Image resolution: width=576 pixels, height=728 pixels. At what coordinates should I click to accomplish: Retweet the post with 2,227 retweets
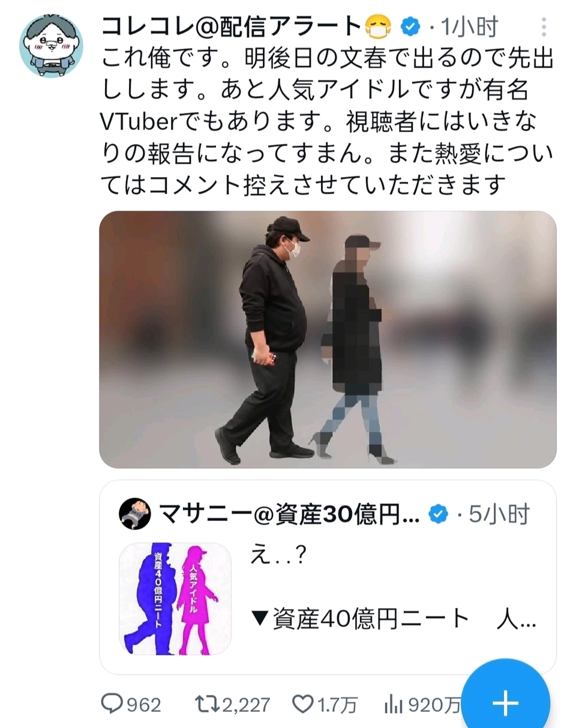point(234,703)
